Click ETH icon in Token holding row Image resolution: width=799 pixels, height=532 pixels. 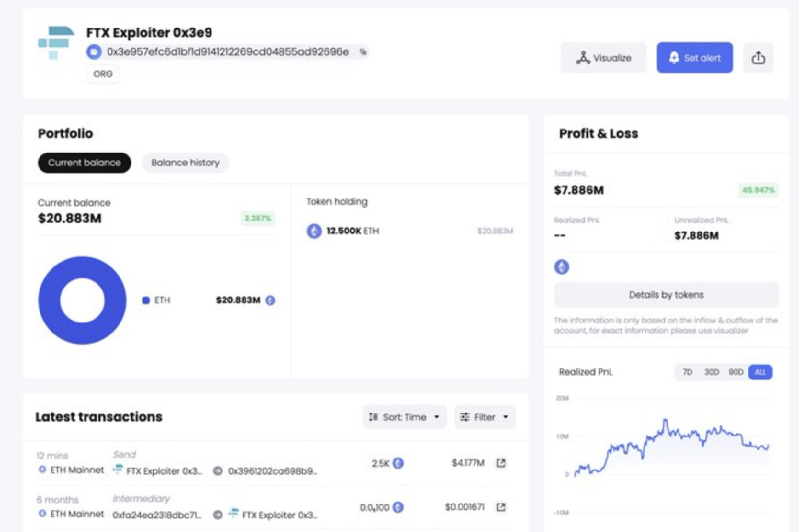pyautogui.click(x=314, y=231)
